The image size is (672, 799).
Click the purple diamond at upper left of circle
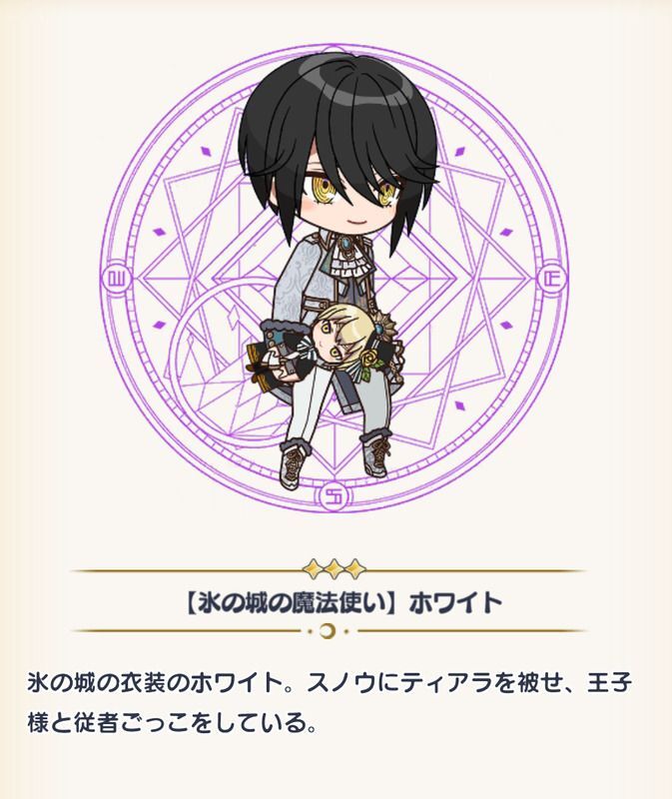[206, 151]
